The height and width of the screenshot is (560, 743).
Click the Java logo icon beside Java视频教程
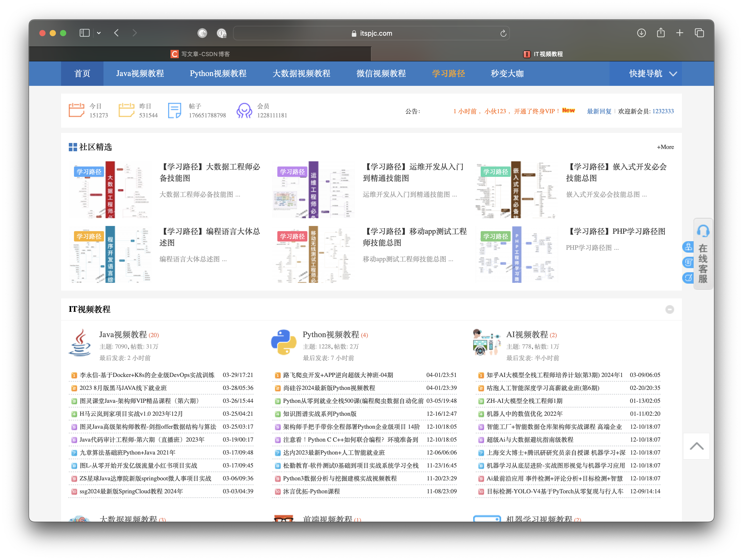coord(81,343)
